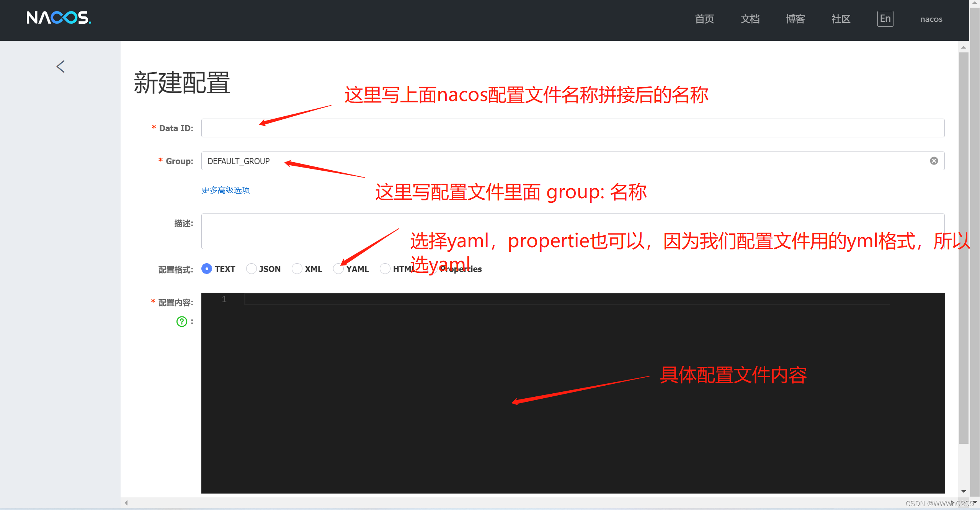Open the 文档 docs menu item

tap(750, 19)
